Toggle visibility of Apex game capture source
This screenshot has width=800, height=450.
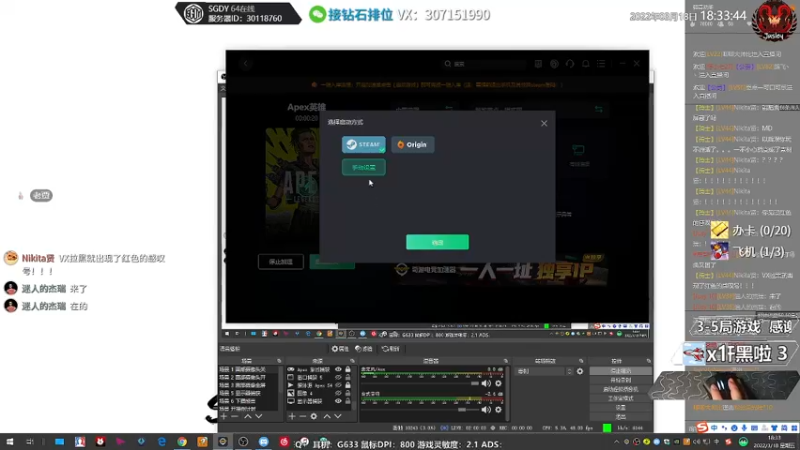[338, 369]
